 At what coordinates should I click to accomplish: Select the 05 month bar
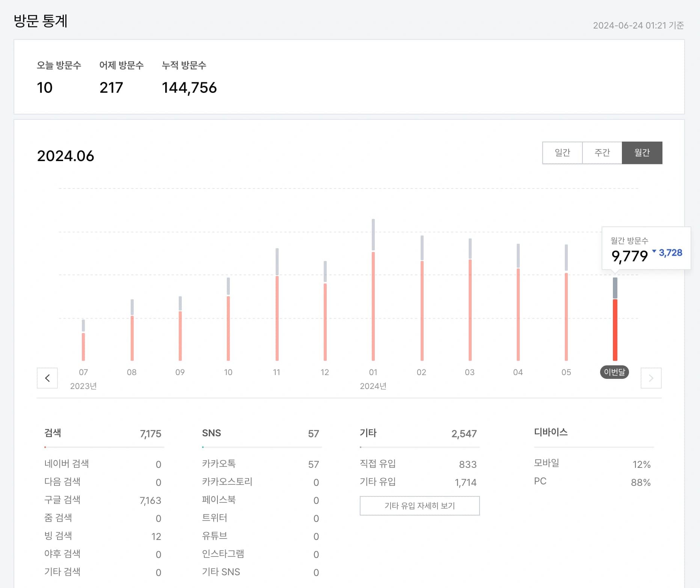coord(566,302)
